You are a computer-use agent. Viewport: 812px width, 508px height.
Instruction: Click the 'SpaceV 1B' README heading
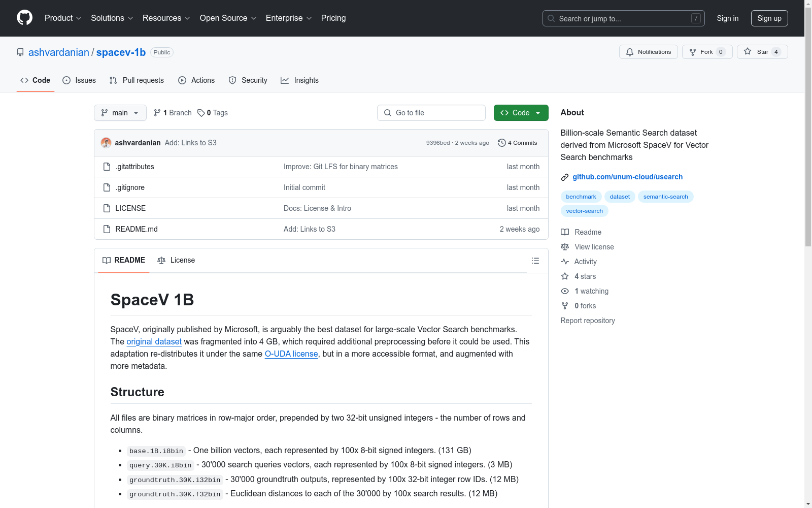tap(152, 300)
